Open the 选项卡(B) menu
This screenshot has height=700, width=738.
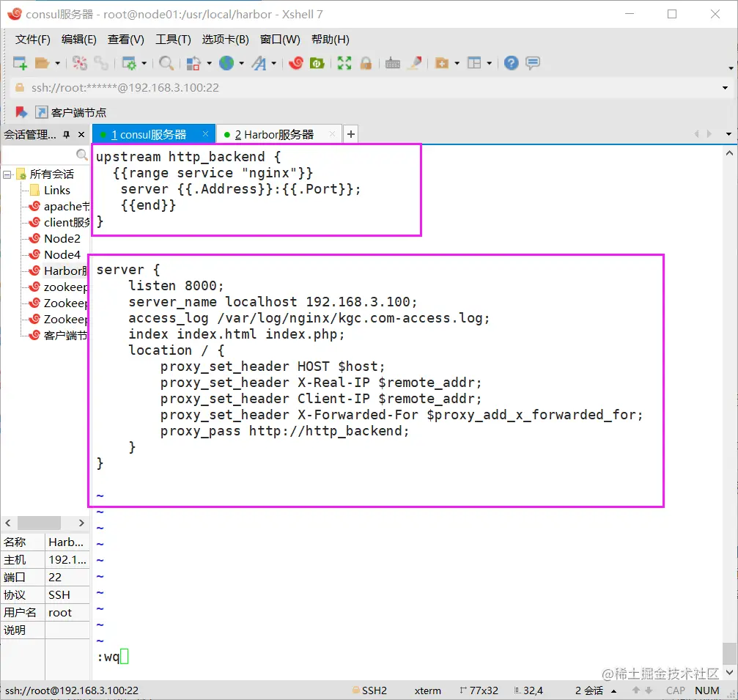[x=226, y=40]
